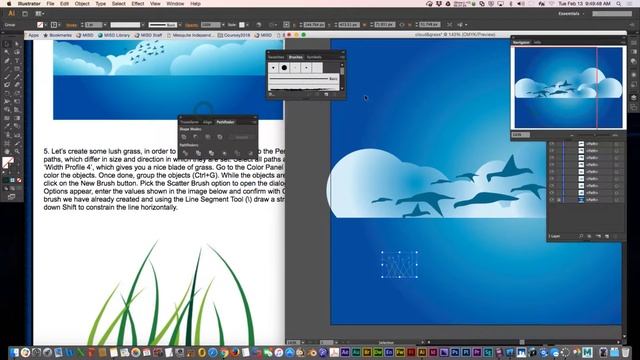Image resolution: width=640 pixels, height=360 pixels.
Task: Select the Type tool
Action: tap(17, 60)
